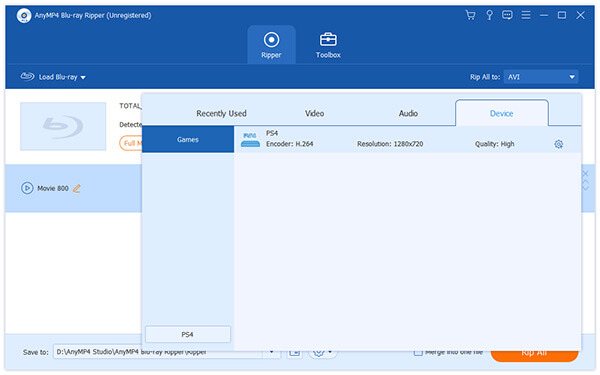Play Movie 800 preview
Screen dimensions: 600x375
click(x=27, y=188)
